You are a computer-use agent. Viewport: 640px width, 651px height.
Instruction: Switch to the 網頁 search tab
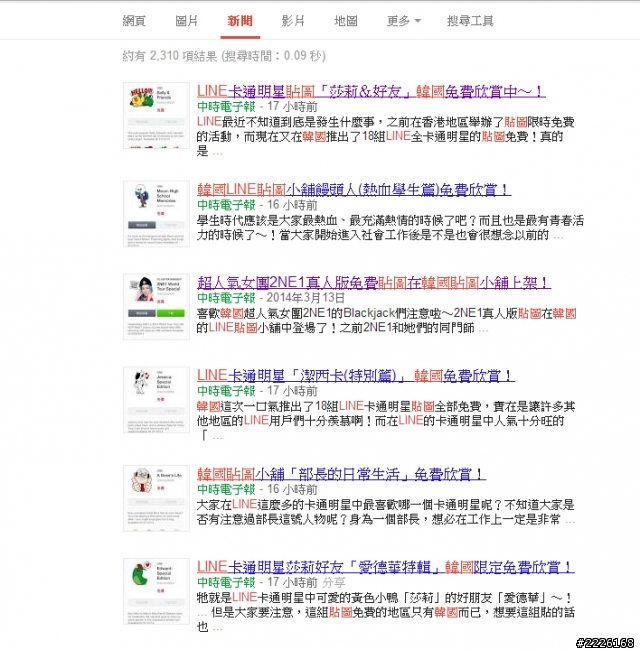[134, 21]
